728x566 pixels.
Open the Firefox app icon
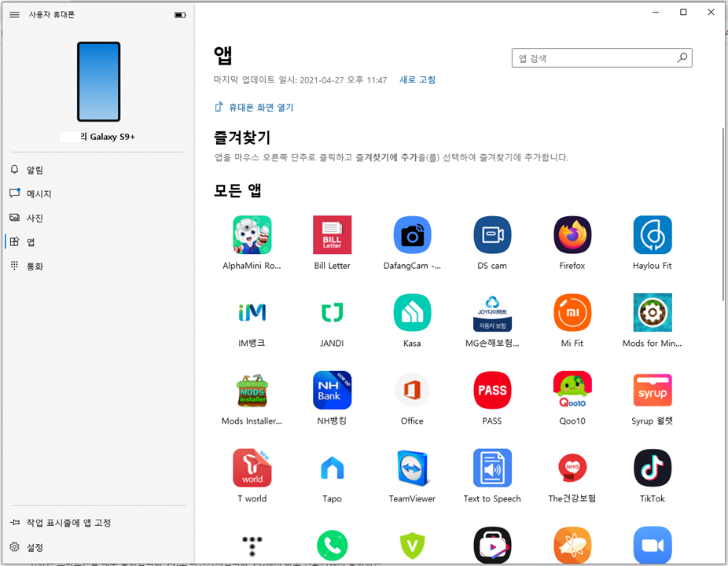pos(572,235)
